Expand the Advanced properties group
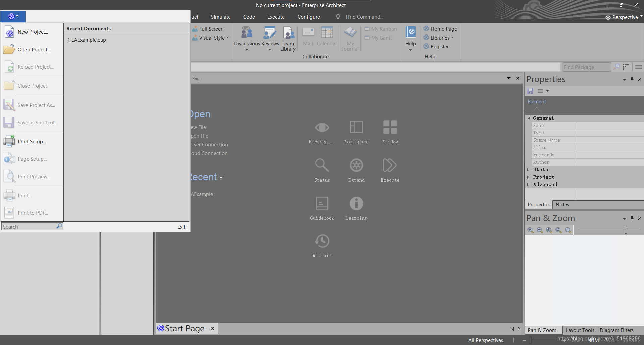The width and height of the screenshot is (644, 345). (528, 185)
